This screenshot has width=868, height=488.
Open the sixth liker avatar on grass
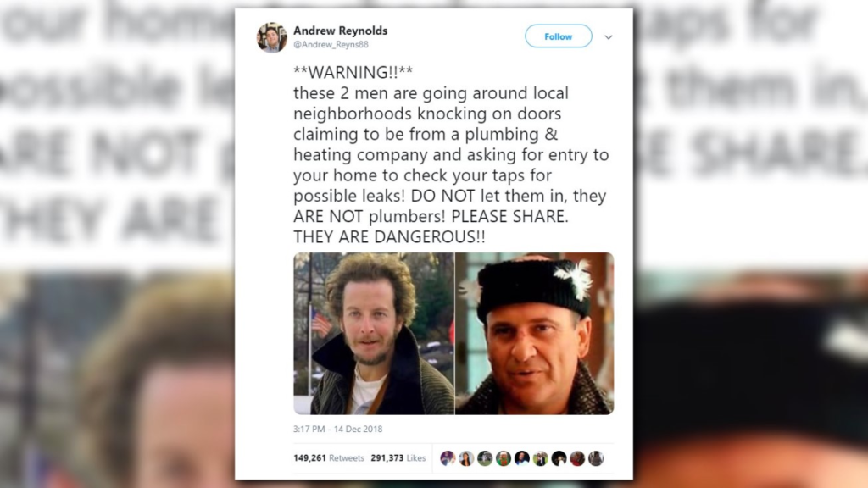540,458
